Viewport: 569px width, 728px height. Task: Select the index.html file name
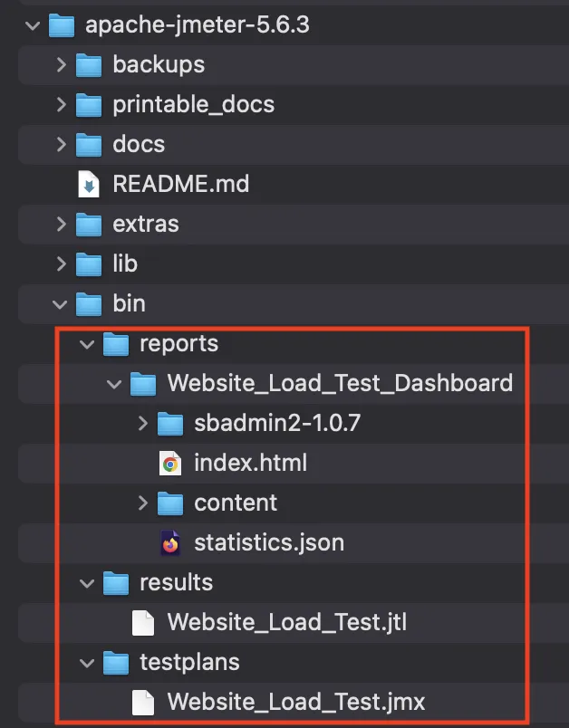(x=250, y=464)
